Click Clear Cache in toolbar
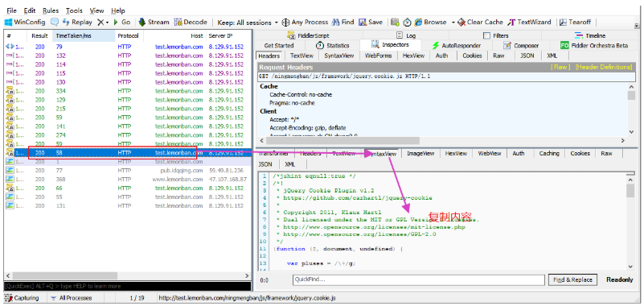644x306 pixels. coord(481,23)
